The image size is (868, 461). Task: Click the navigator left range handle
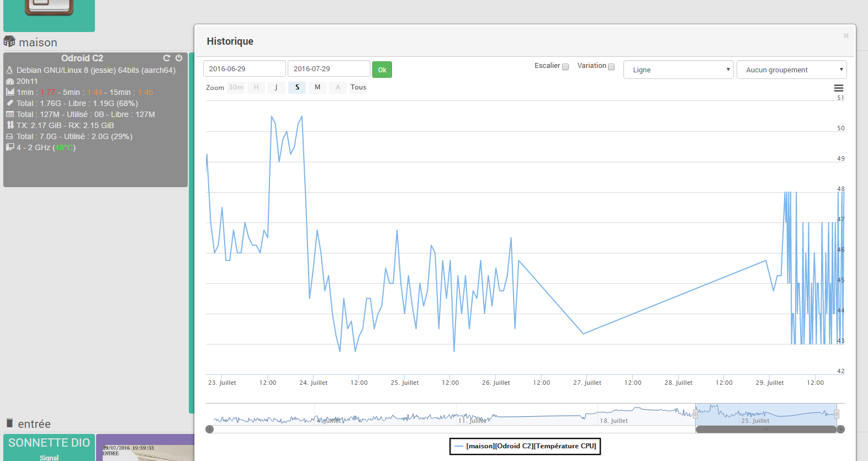695,414
